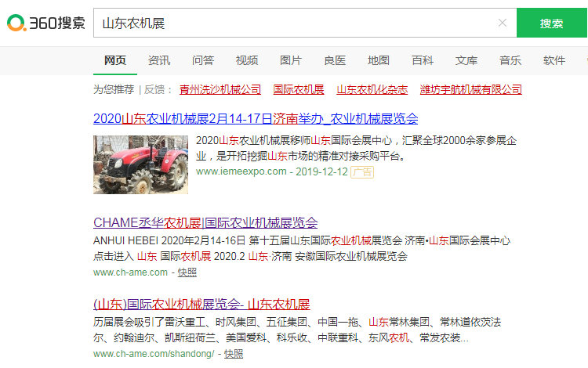Clear the search box with X icon
This screenshot has width=588, height=368.
(x=503, y=23)
